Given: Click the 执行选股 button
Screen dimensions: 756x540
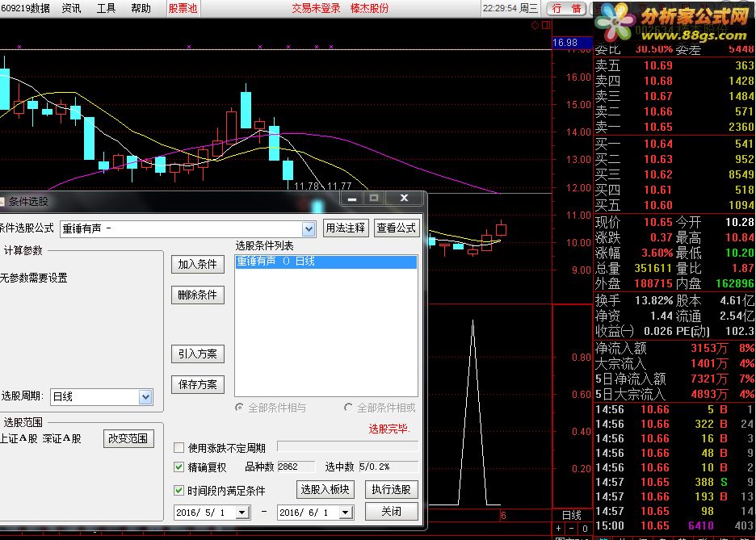Looking at the screenshot, I should [x=392, y=489].
